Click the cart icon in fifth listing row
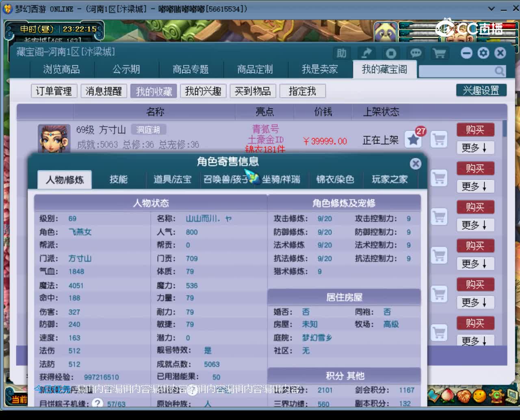 tap(439, 294)
